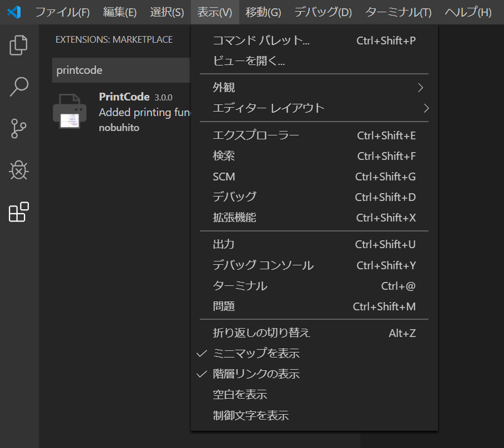Select the Search icon in activity bar
This screenshot has width=504, height=448.
click(18, 87)
